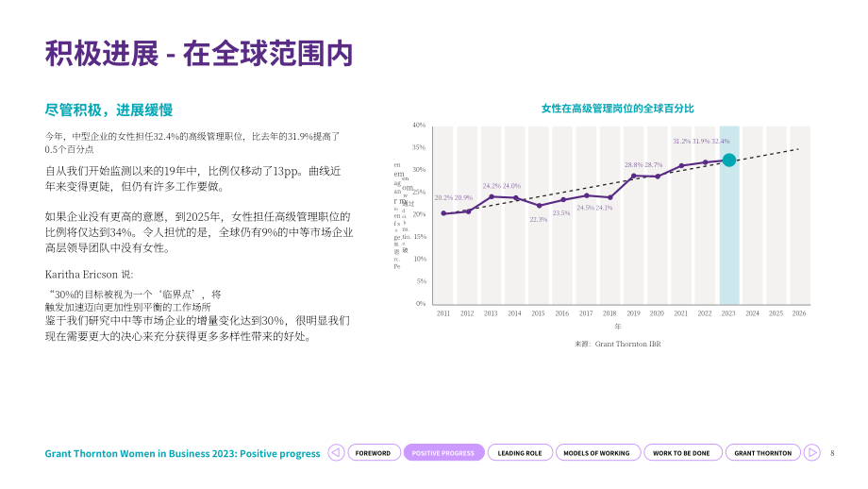Image resolution: width=868 pixels, height=489 pixels.
Task: Click x-axis year label 2017
Action: tap(586, 313)
